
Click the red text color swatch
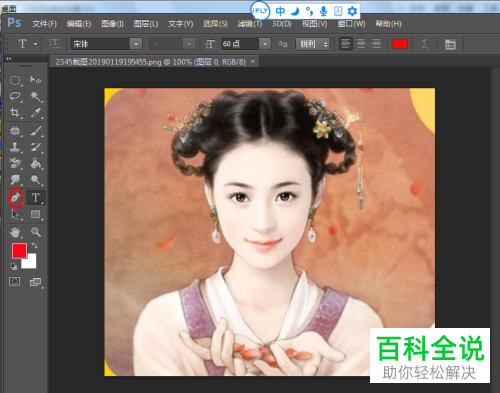click(x=400, y=44)
